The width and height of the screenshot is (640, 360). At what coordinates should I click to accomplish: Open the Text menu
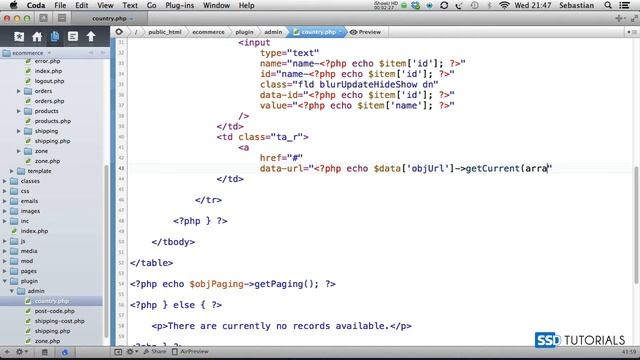pyautogui.click(x=130, y=5)
